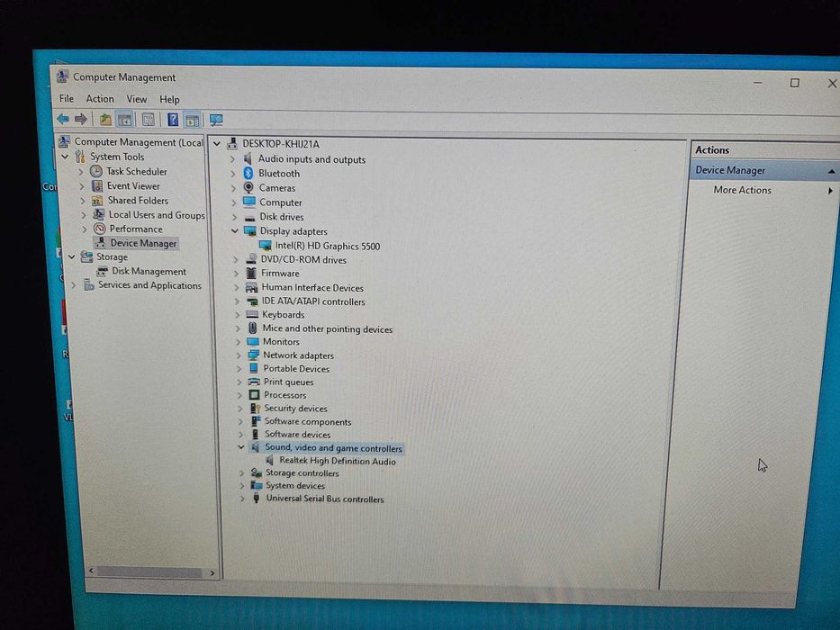Click left pane horizontal scrollbar right arrow

(x=212, y=572)
